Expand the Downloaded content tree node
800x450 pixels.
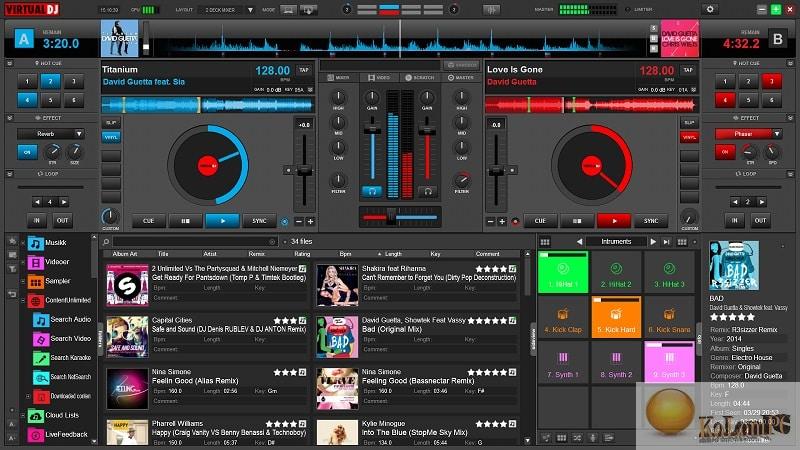pyautogui.click(x=28, y=396)
